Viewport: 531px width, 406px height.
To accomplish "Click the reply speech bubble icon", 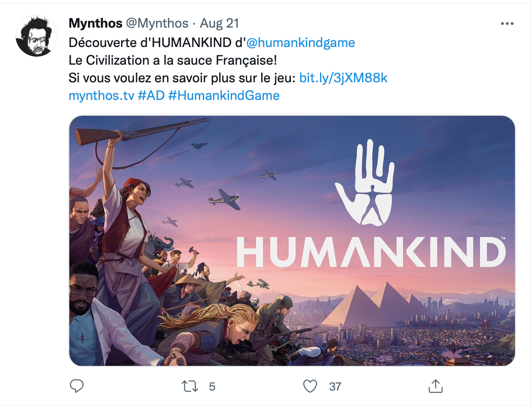I will pyautogui.click(x=77, y=386).
